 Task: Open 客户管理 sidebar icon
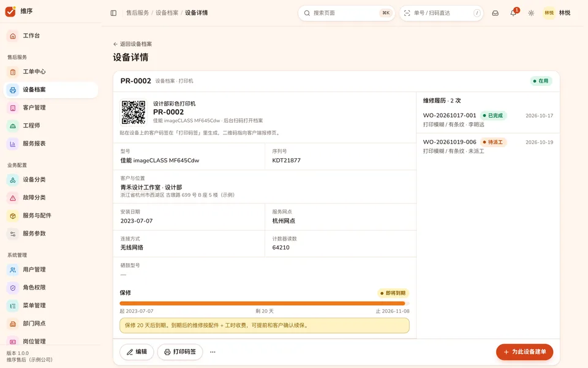[x=13, y=108]
